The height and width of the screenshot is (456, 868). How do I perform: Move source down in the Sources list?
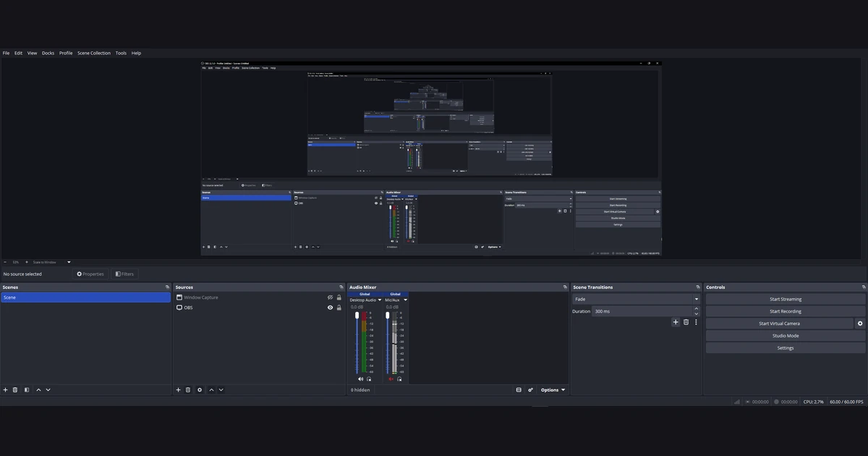pyautogui.click(x=221, y=389)
